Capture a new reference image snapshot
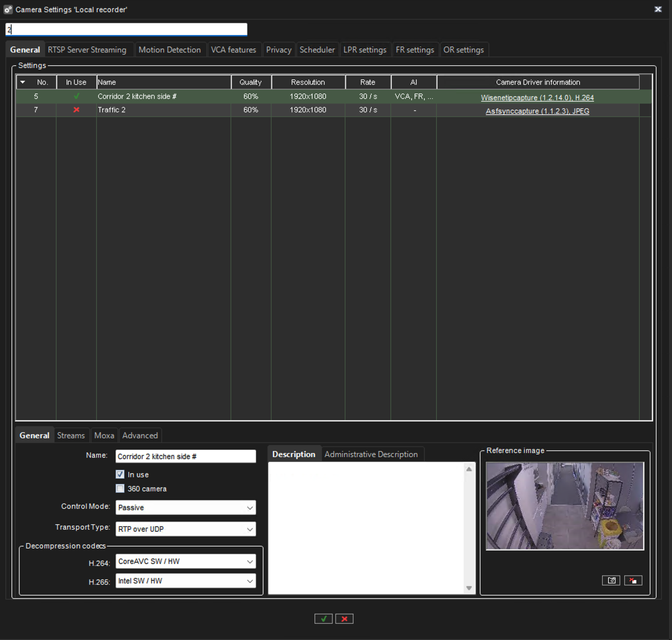Viewport: 672px width, 640px height. (x=611, y=580)
